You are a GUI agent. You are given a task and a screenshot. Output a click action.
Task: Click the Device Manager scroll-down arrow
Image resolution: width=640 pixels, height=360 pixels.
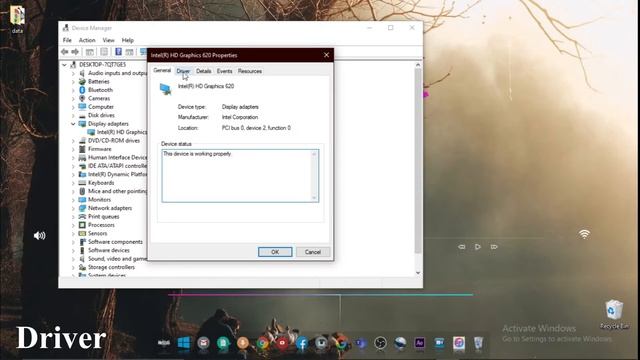pos(418,273)
